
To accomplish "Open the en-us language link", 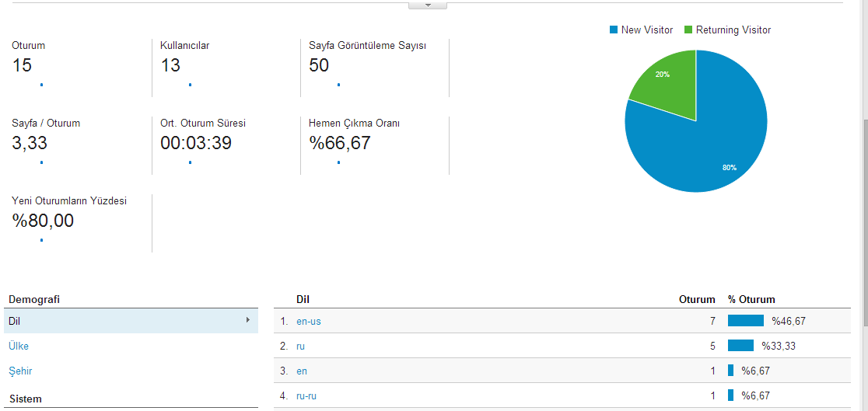I will [308, 322].
